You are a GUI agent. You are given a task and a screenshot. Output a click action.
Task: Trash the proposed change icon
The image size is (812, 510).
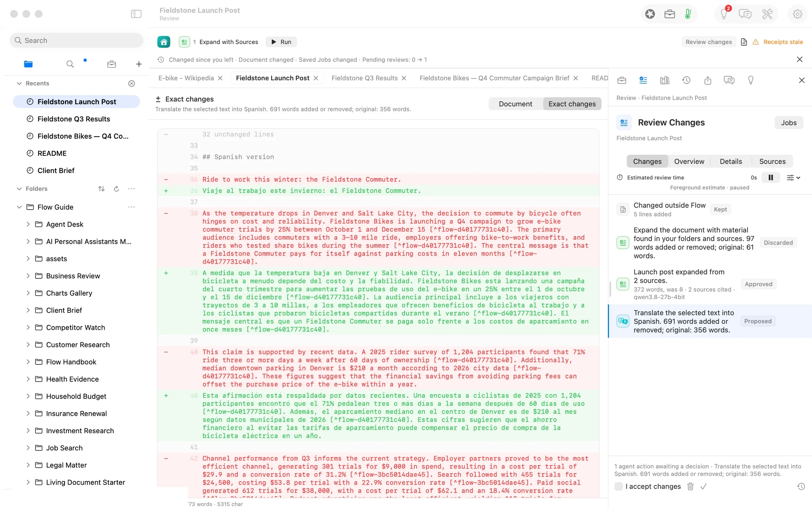(691, 487)
